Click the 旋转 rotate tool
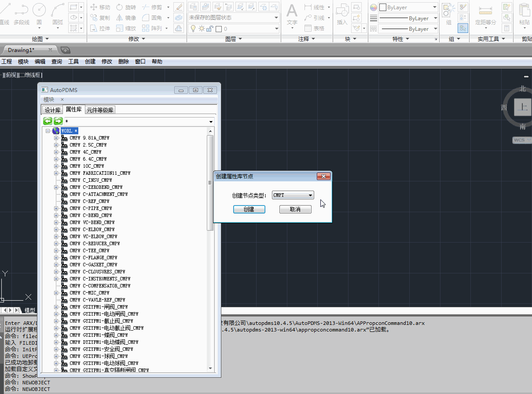 click(x=126, y=7)
